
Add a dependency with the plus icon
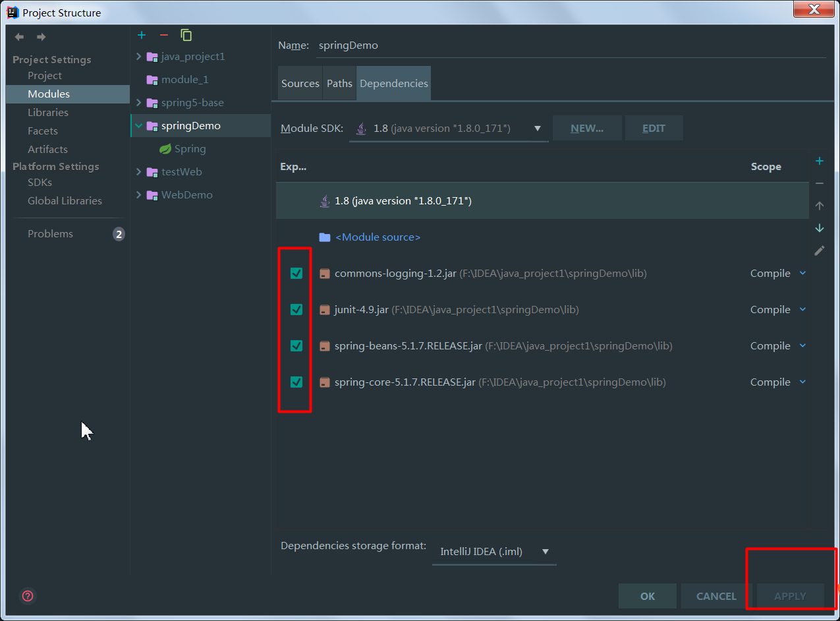point(820,161)
